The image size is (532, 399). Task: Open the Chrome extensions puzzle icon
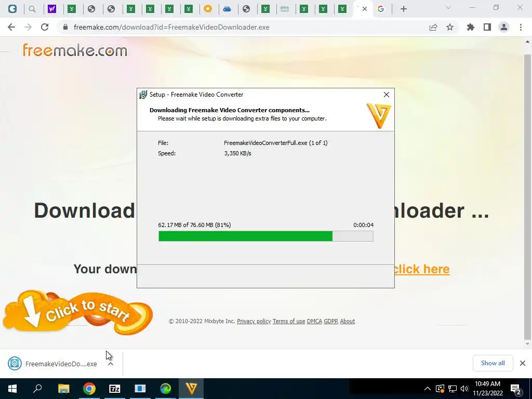tap(470, 27)
